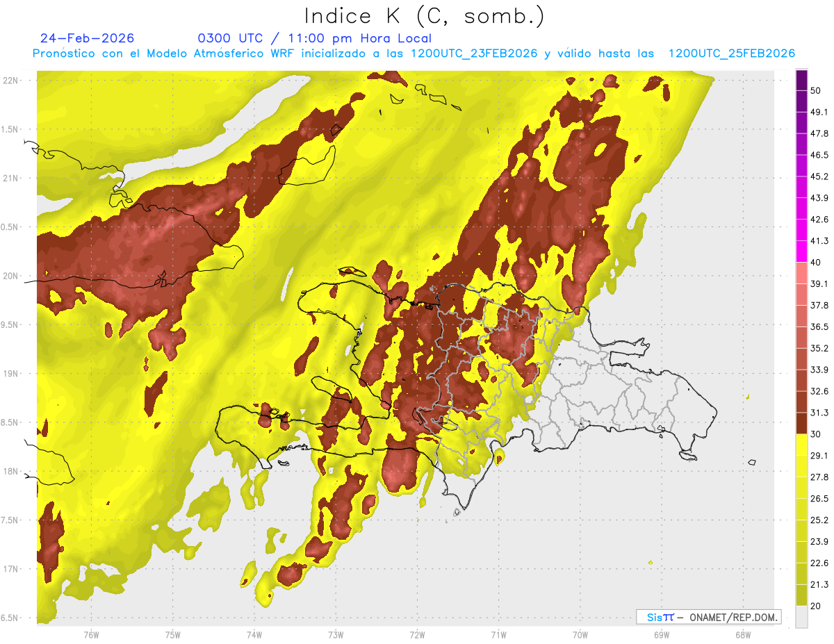Click the "73W" longitude axis label
Screen dimensions: 834x644
click(336, 635)
